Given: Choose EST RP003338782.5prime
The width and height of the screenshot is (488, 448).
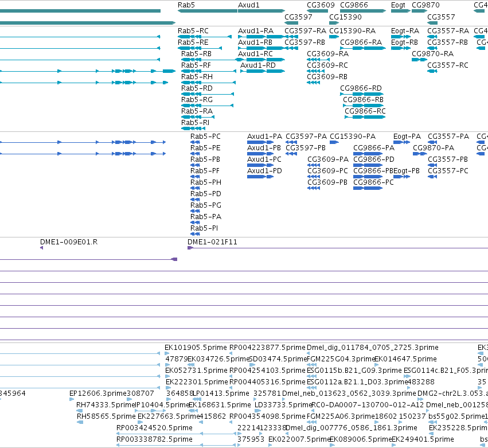Looking at the screenshot, I should pyautogui.click(x=154, y=439).
